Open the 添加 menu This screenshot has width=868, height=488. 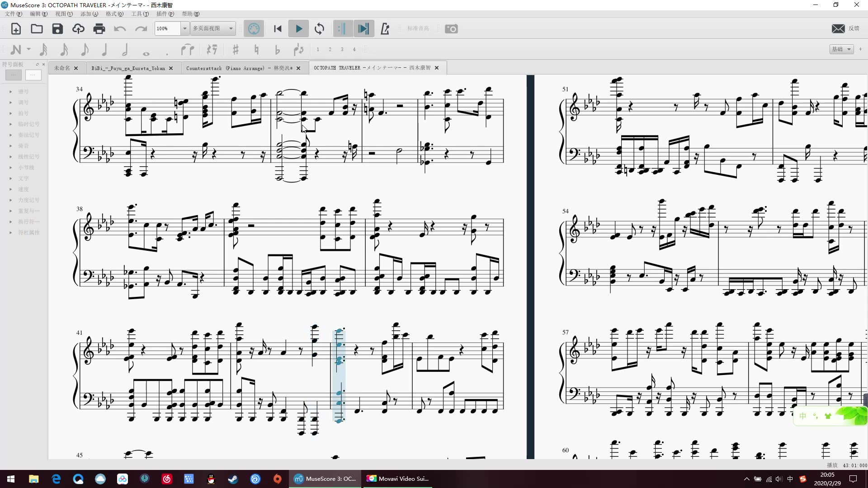89,14
